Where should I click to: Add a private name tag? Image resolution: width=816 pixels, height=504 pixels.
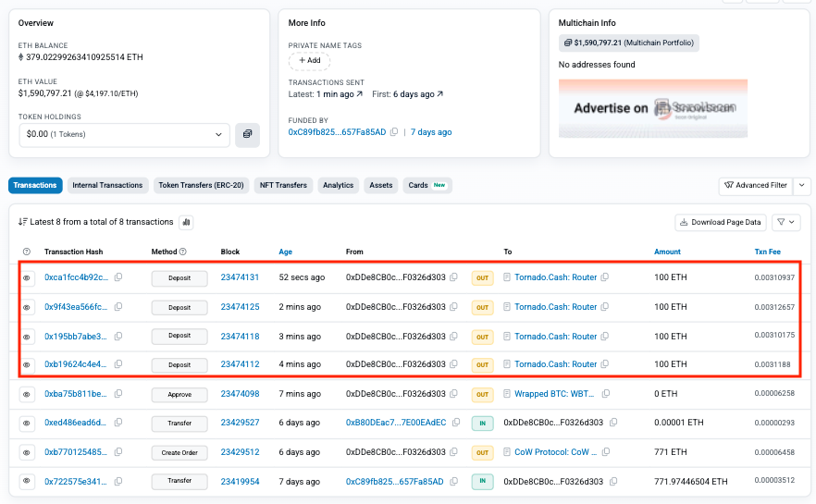309,60
